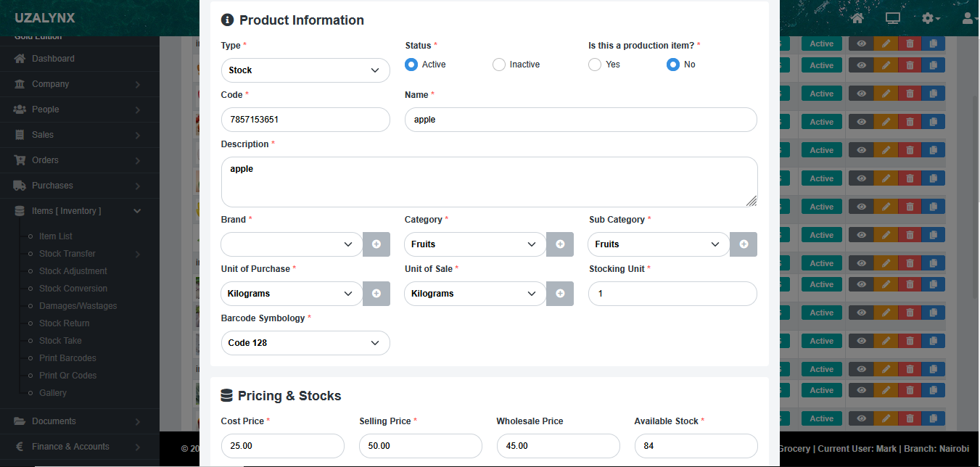Screen dimensions: 980x467
Task: Select the Active status radio button
Action: click(411, 65)
